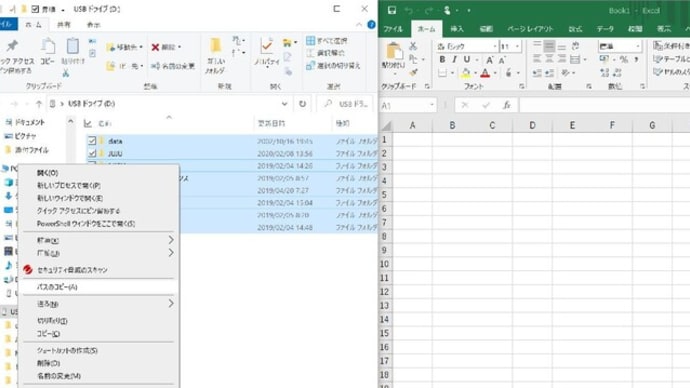Click the Explorer Help question mark icon
This screenshot has width=690, height=388.
371,25
